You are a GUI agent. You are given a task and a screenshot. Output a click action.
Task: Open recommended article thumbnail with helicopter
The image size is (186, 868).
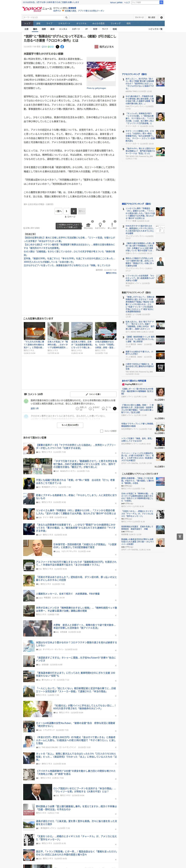coord(82,331)
